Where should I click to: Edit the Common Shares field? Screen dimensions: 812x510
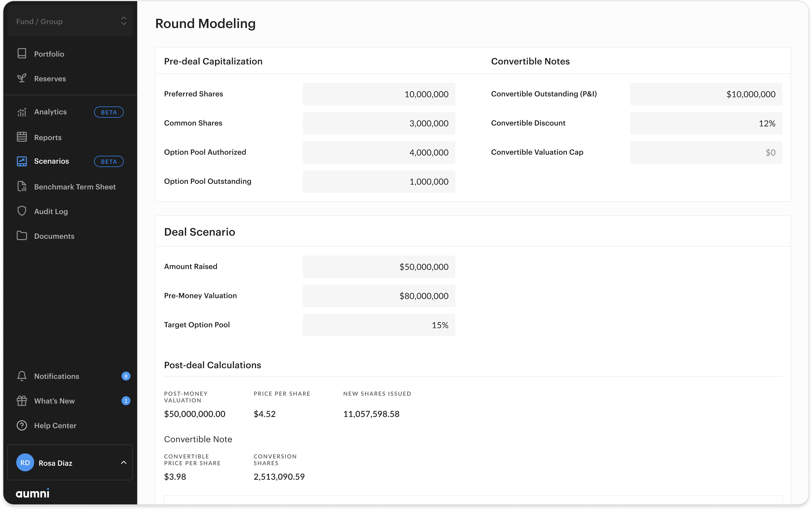click(379, 123)
